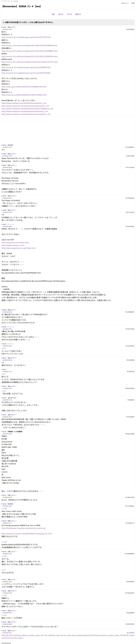Go to 次100 posts
Viewport: 138px width, 644px height.
(69, 14)
